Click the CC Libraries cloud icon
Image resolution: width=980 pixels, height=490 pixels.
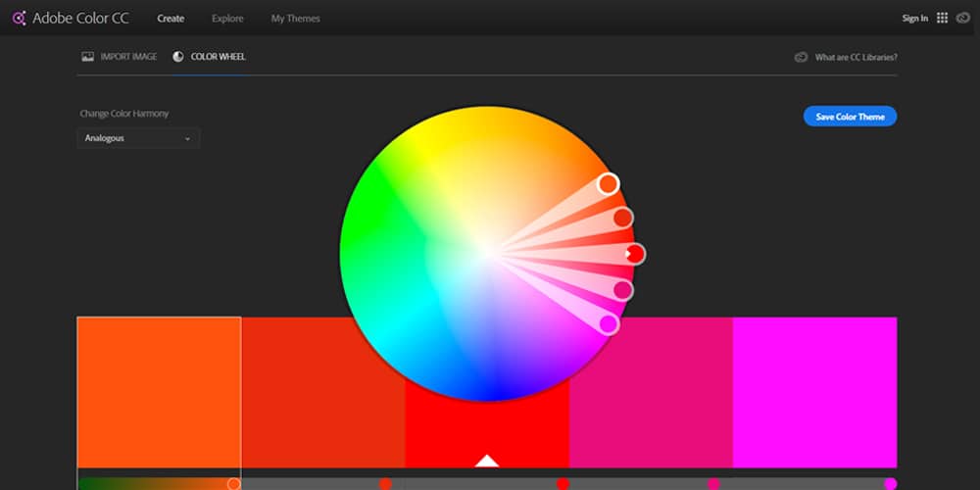(x=801, y=57)
